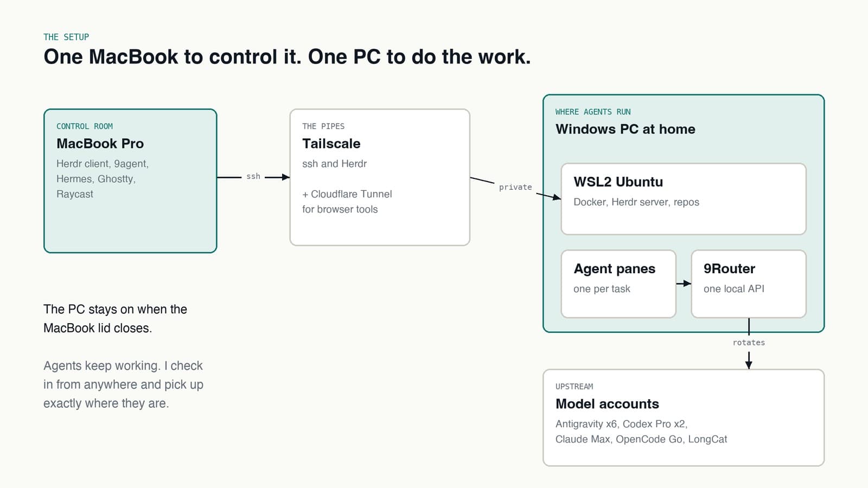The height and width of the screenshot is (488, 868).
Task: Click 'in from anywhere and pick up' line
Action: tap(123, 385)
